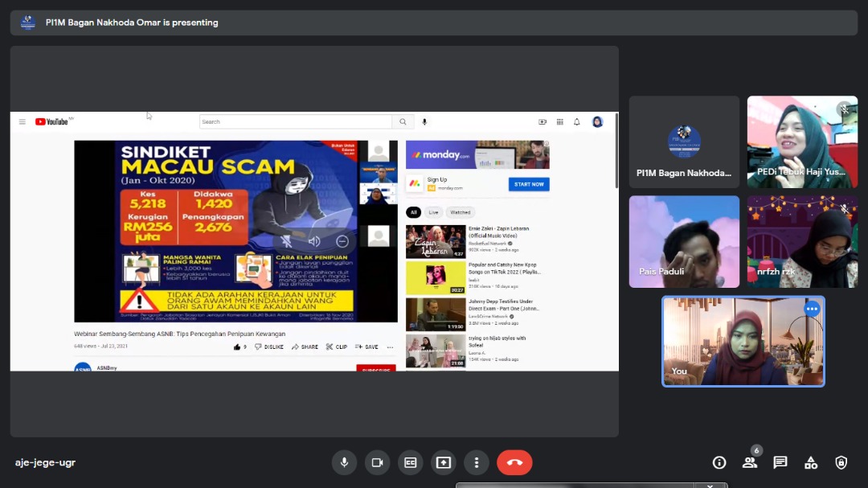Turn off your camera
This screenshot has width=868, height=488.
coord(377,462)
